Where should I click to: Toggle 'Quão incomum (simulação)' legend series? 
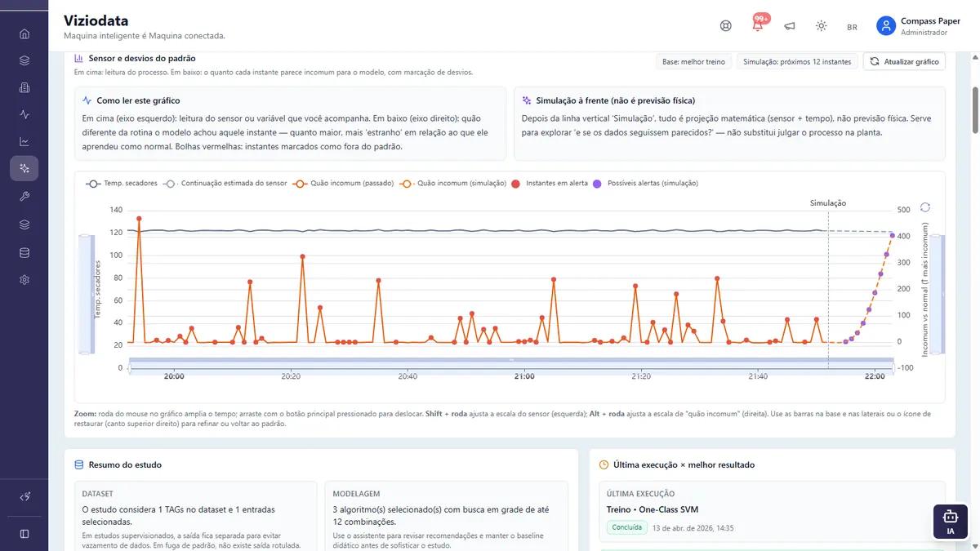(453, 184)
